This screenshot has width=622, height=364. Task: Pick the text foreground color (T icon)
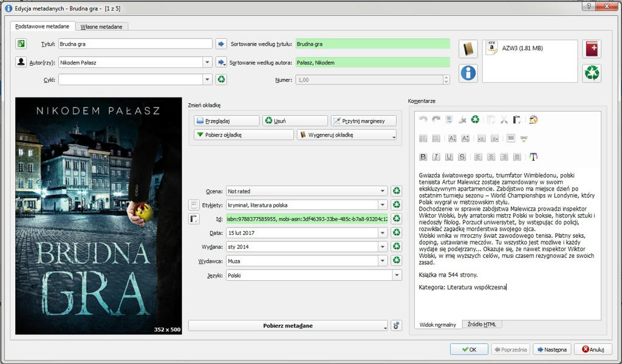coord(533,157)
